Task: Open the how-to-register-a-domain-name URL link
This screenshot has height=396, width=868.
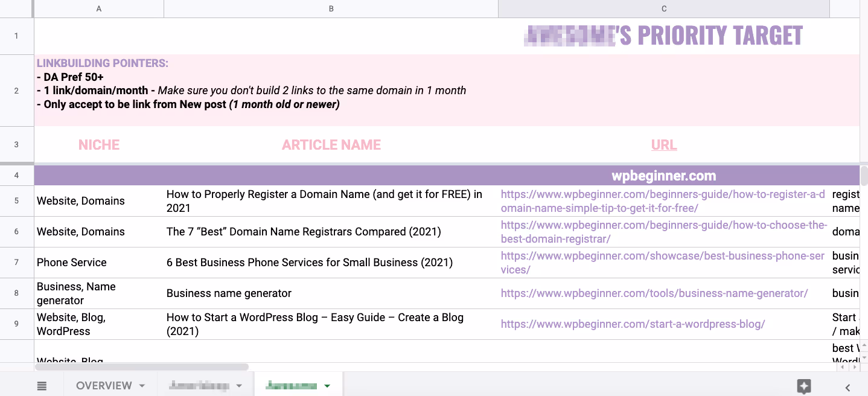Action: tap(663, 201)
